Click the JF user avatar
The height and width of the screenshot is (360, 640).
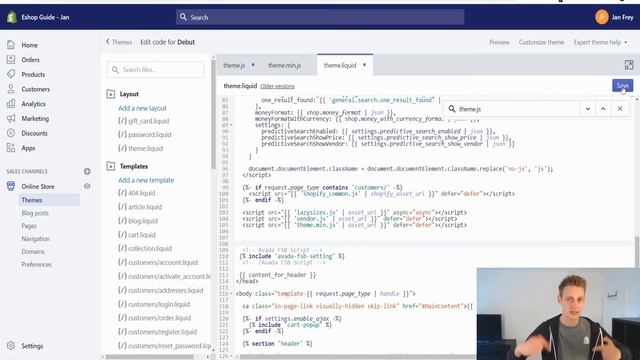pyautogui.click(x=602, y=17)
